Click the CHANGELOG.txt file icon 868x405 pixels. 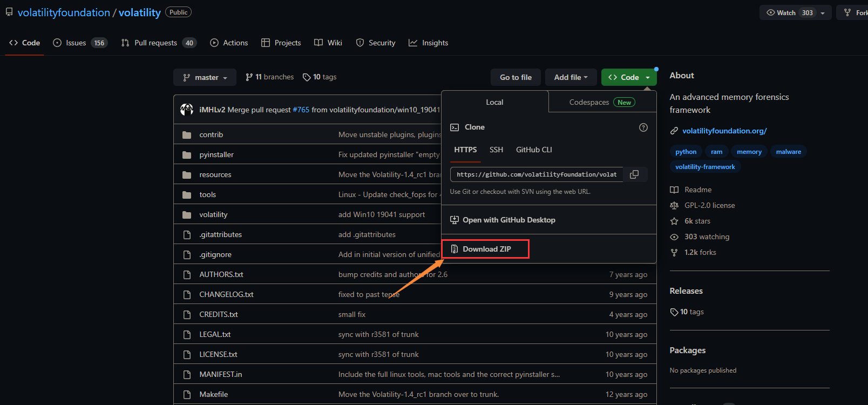coord(187,295)
